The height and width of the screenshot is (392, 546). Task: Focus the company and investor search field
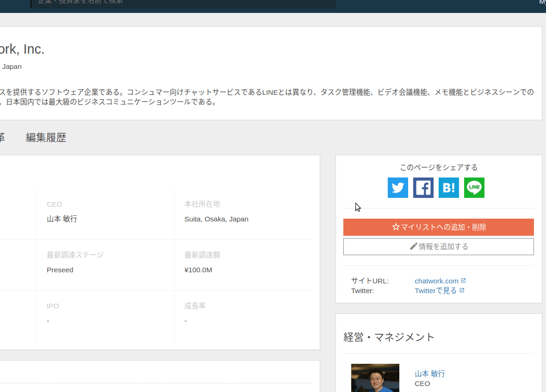pos(184,4)
